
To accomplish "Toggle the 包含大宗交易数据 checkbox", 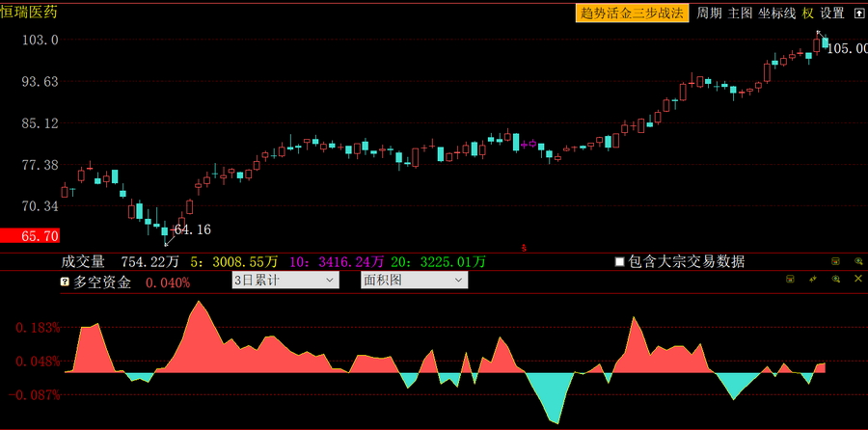I will (619, 261).
